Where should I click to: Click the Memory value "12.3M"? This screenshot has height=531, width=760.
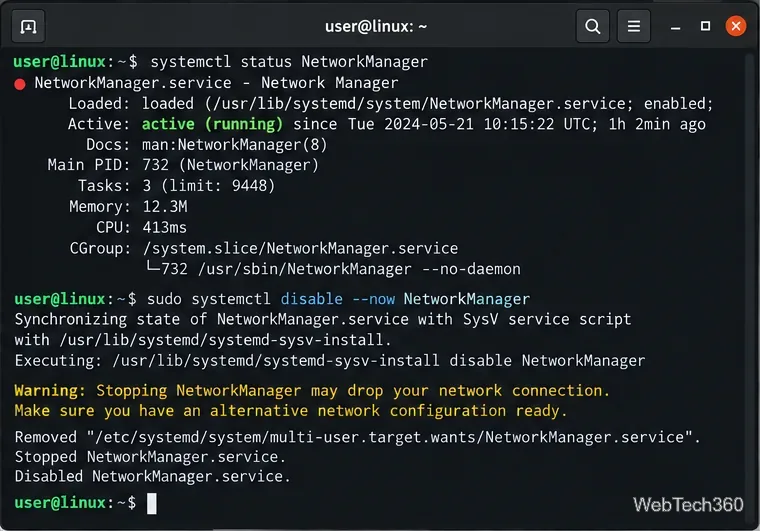(165, 207)
